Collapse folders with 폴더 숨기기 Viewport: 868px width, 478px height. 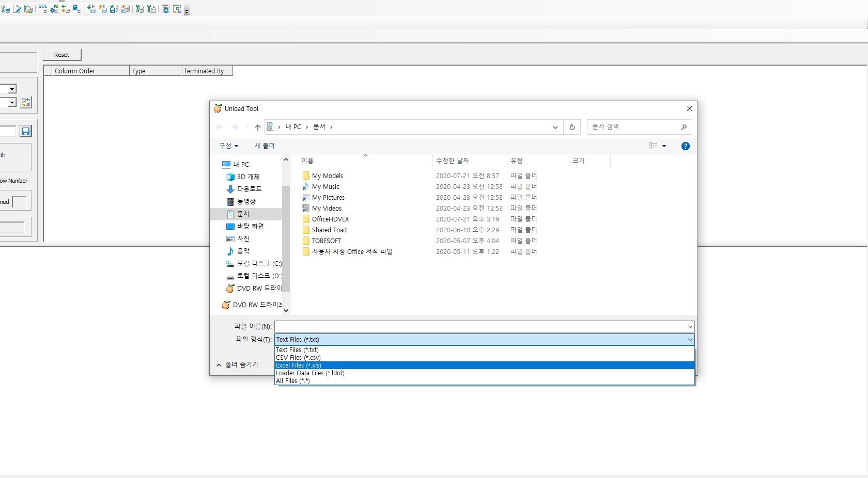pyautogui.click(x=237, y=364)
